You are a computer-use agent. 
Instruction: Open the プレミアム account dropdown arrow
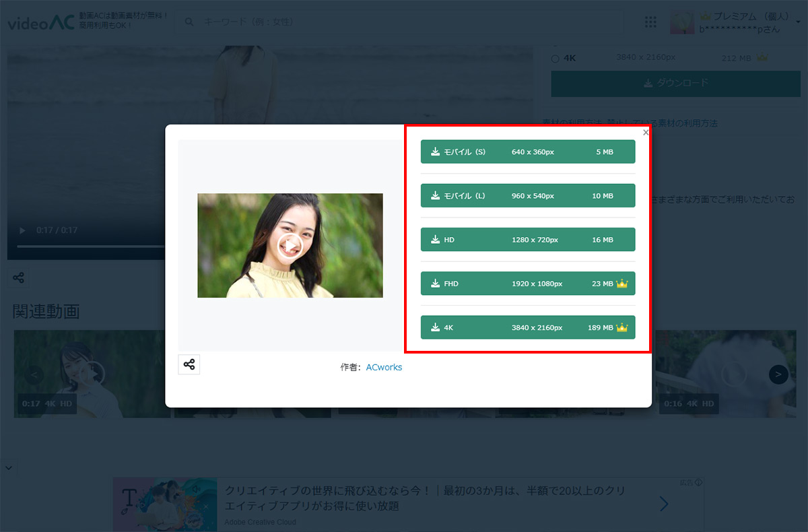coord(799,22)
